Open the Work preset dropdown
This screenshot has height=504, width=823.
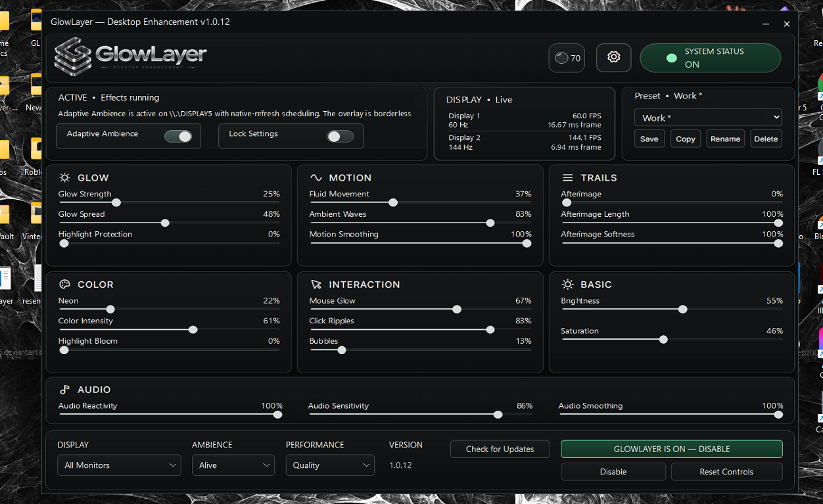click(x=708, y=118)
